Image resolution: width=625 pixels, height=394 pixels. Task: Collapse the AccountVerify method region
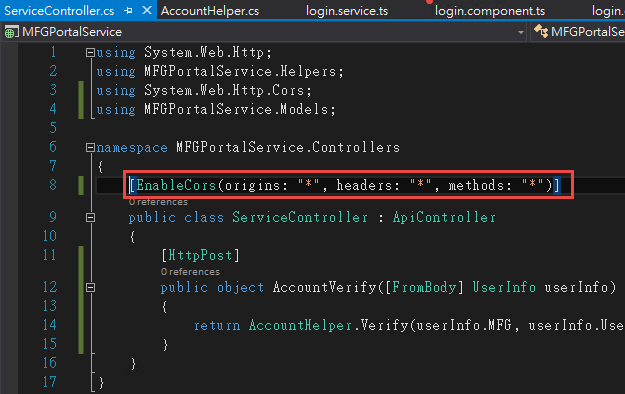(90, 288)
